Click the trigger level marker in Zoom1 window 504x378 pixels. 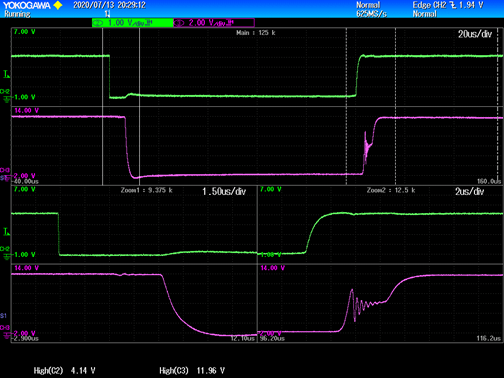[6, 231]
